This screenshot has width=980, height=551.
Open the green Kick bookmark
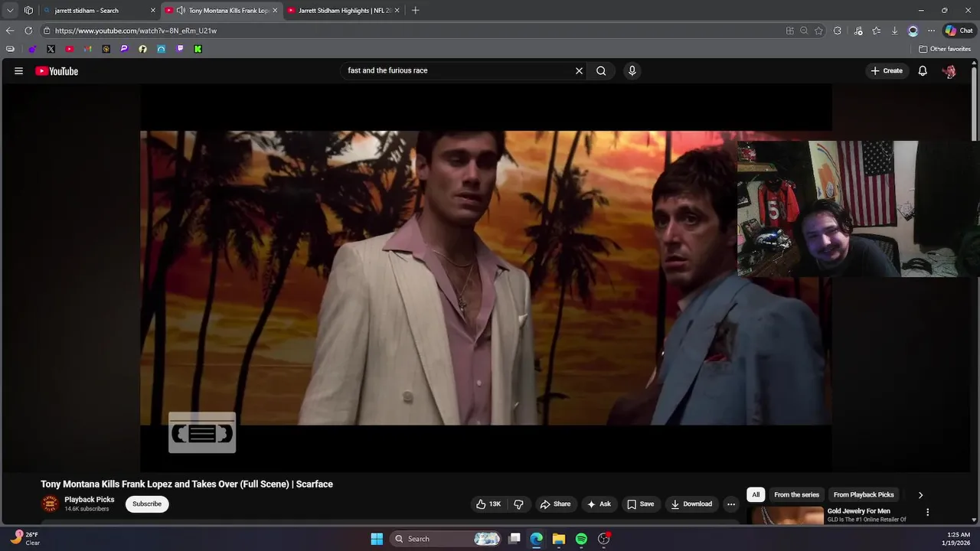coord(198,49)
